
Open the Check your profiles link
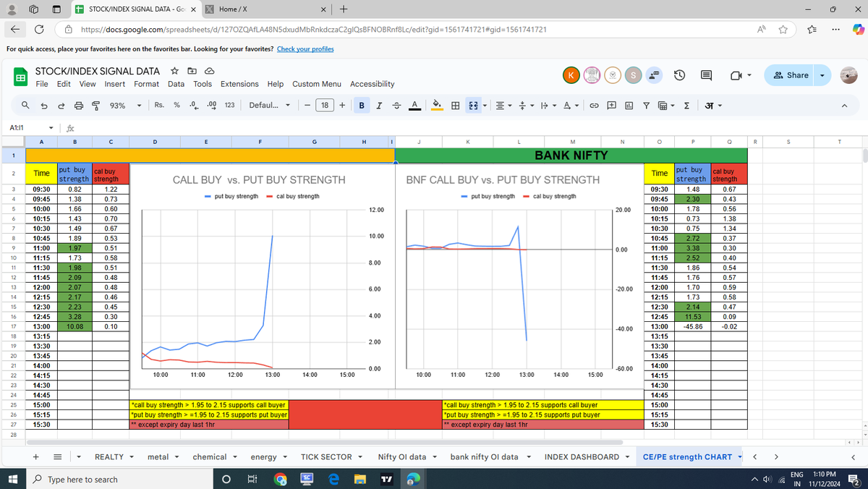305,49
